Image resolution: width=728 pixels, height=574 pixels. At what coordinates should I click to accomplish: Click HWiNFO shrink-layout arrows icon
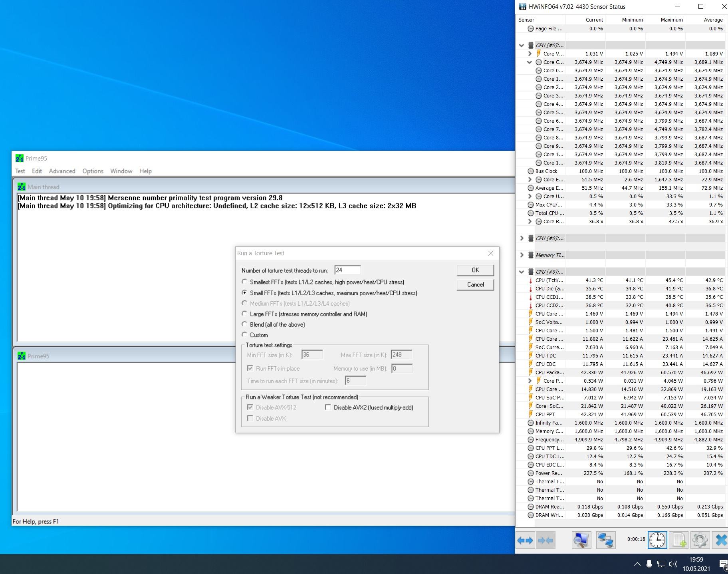click(x=546, y=540)
